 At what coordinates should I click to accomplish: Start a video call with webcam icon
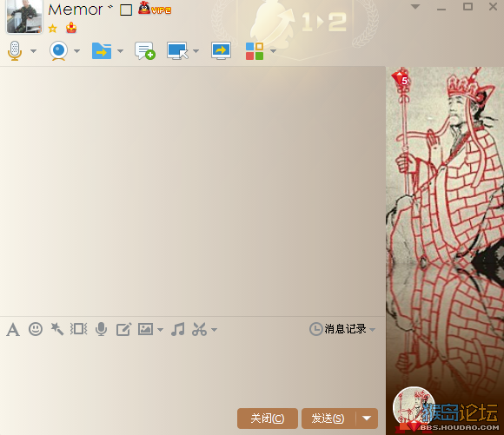(58, 50)
